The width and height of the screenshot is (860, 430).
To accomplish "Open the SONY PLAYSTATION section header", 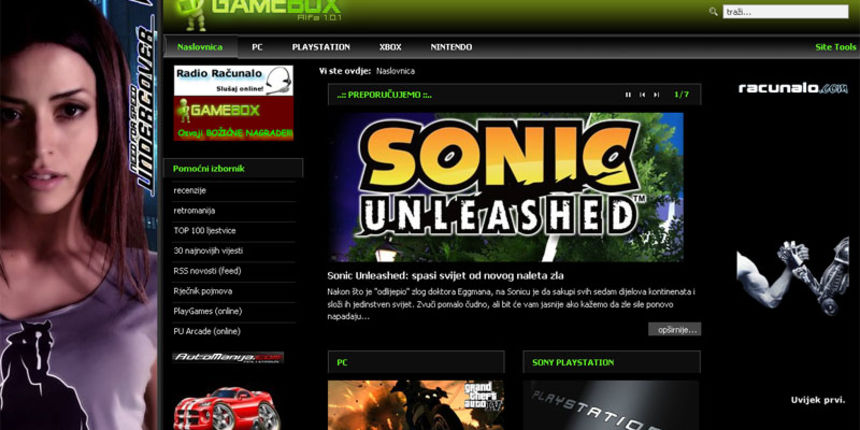I will [x=612, y=363].
